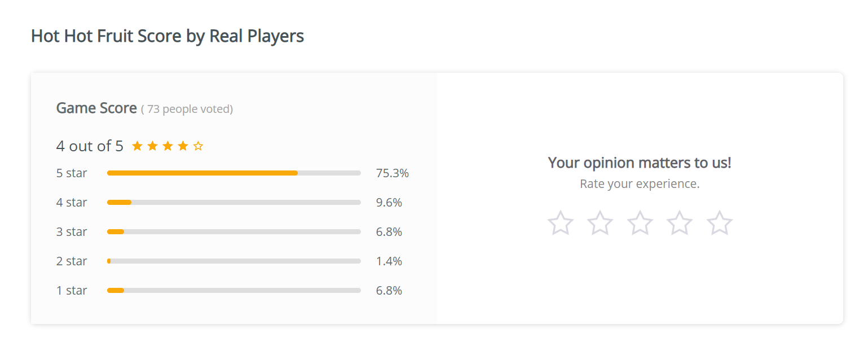Click the 1.4% percentage value

[389, 261]
